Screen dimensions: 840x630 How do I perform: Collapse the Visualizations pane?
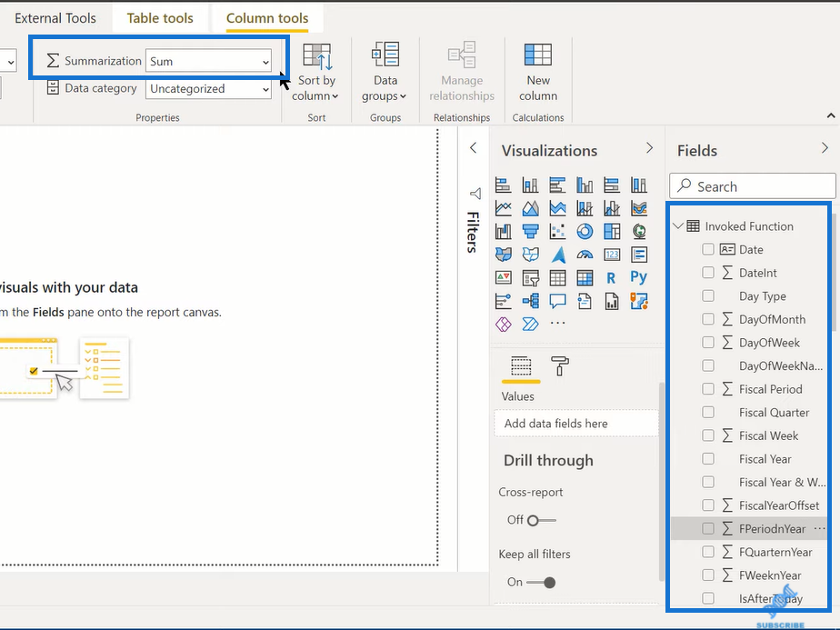point(649,148)
